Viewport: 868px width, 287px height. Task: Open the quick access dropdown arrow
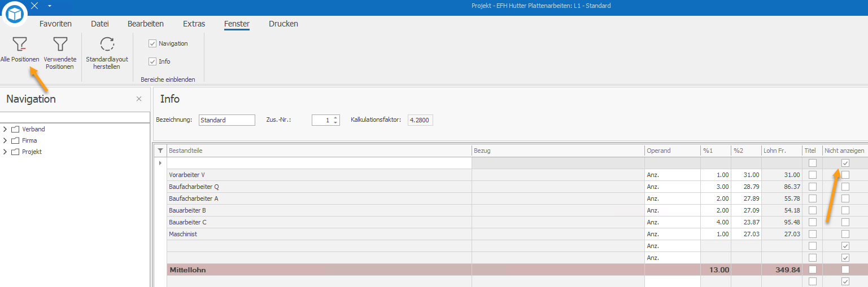(x=50, y=6)
